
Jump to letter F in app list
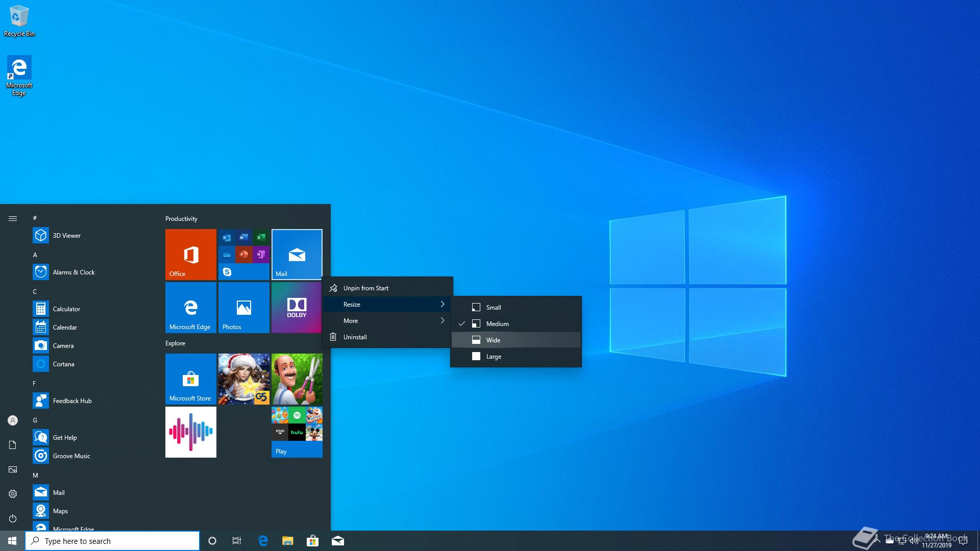point(34,383)
